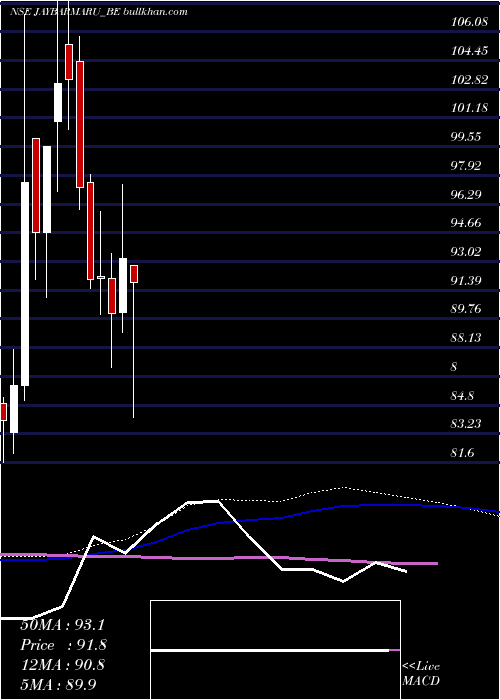Select the 96.29 price level label
The height and width of the screenshot is (700, 500).
tap(466, 194)
